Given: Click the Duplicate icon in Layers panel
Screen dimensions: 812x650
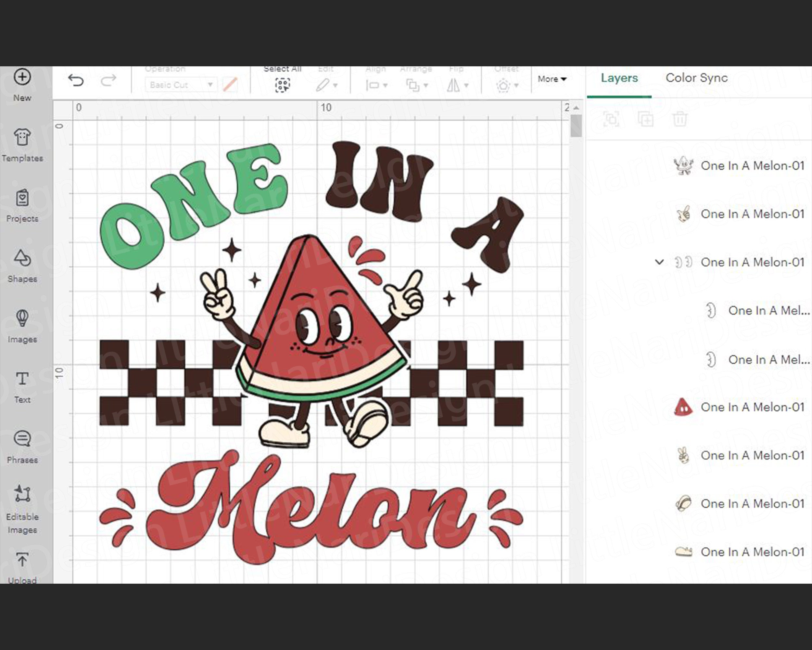Looking at the screenshot, I should point(645,120).
